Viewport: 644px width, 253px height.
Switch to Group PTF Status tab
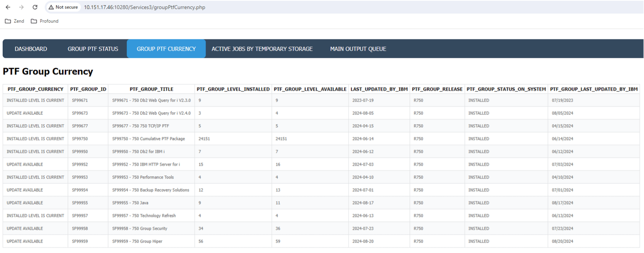(93, 49)
